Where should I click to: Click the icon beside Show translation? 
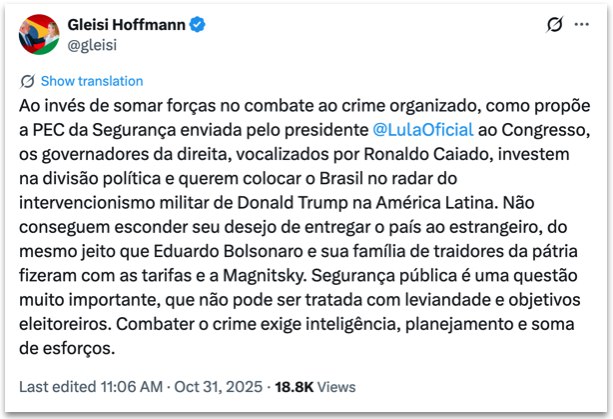click(x=28, y=81)
